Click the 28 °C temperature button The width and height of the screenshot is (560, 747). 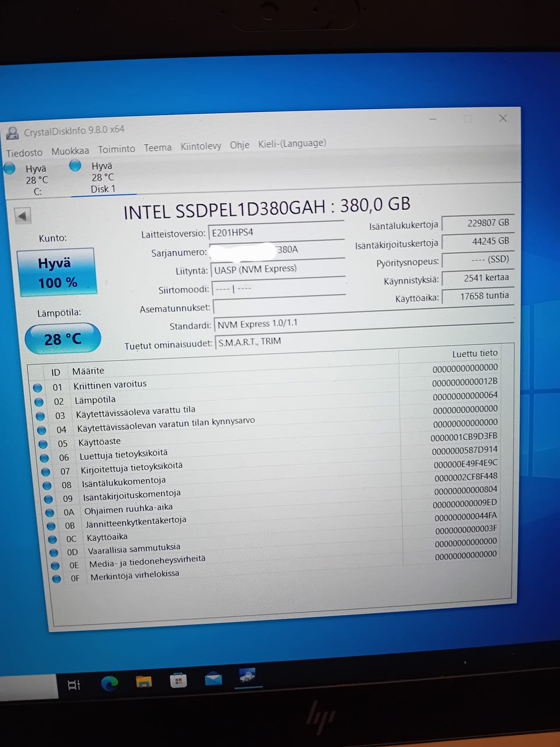(63, 339)
